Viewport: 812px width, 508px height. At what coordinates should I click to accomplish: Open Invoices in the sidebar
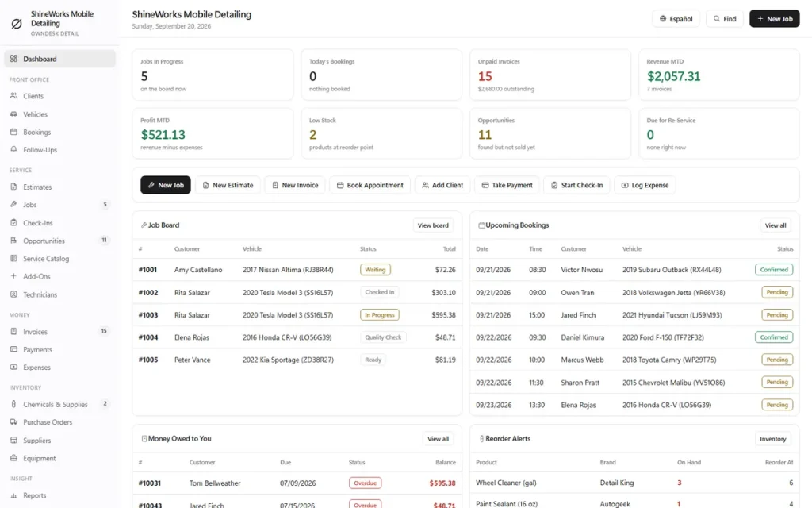tap(59, 331)
